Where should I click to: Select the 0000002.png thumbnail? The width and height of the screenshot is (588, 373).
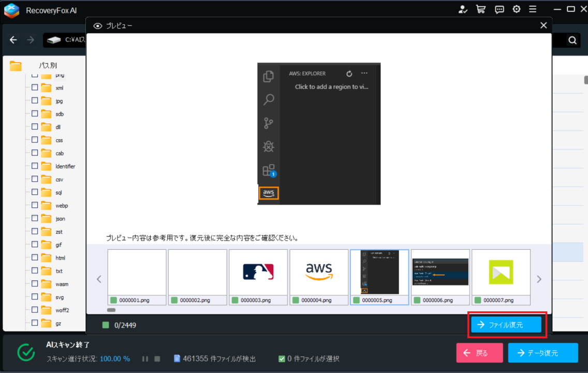(x=198, y=277)
